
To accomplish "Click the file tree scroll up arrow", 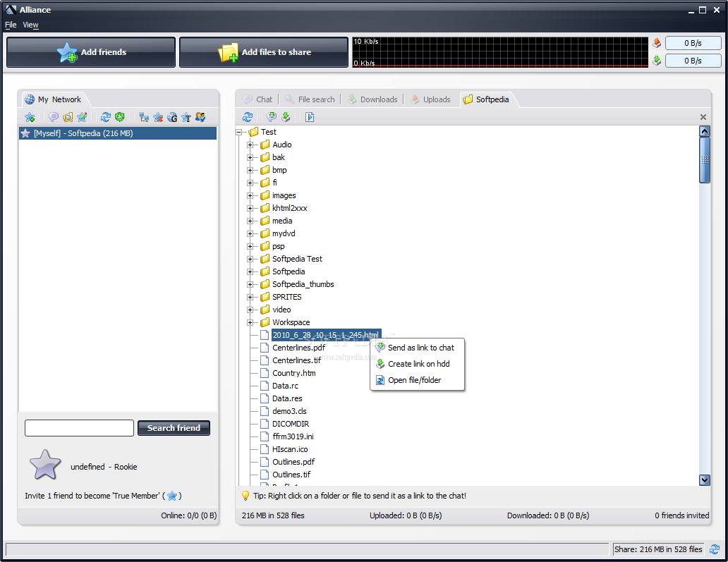I will pos(704,131).
